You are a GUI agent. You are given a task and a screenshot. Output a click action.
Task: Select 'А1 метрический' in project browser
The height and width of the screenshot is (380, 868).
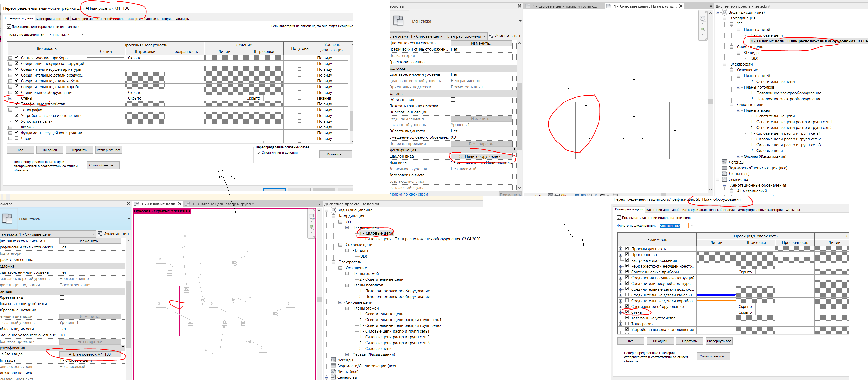(x=751, y=191)
